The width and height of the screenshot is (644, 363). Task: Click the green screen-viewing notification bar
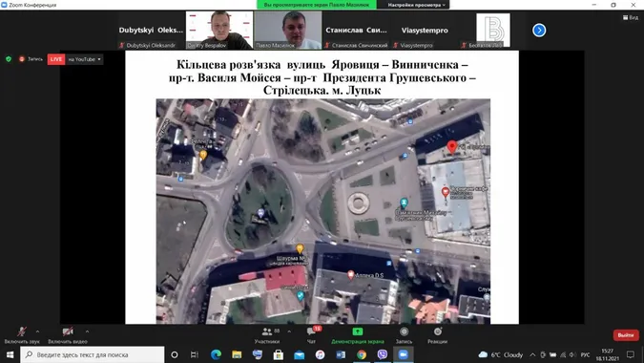tap(317, 5)
